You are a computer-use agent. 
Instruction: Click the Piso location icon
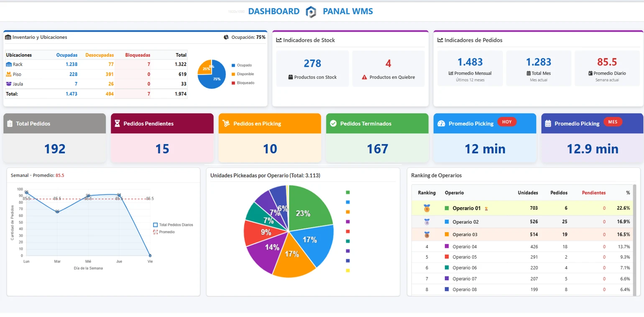(9, 74)
